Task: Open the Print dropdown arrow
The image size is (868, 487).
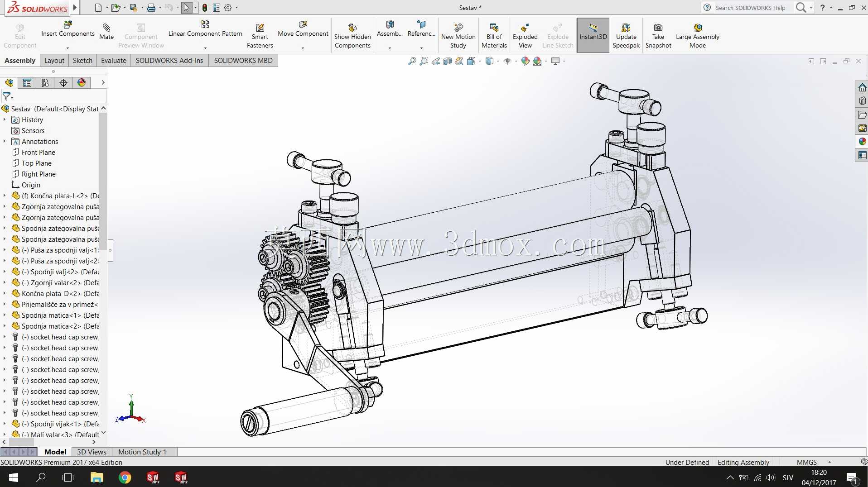Action: pyautogui.click(x=160, y=8)
